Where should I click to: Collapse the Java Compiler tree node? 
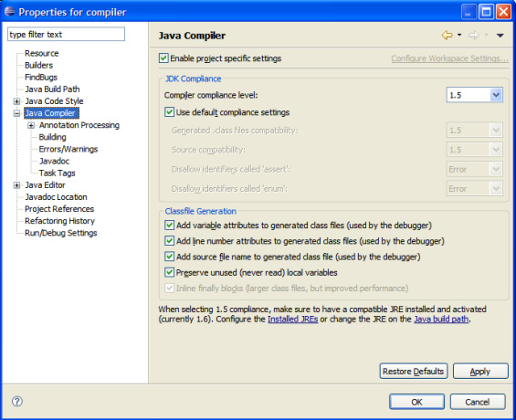click(x=16, y=113)
